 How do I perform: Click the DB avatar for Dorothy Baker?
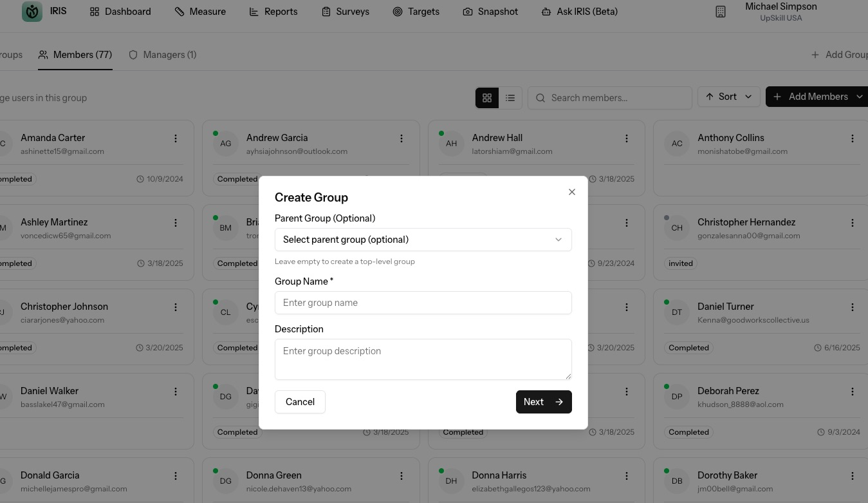tap(677, 481)
